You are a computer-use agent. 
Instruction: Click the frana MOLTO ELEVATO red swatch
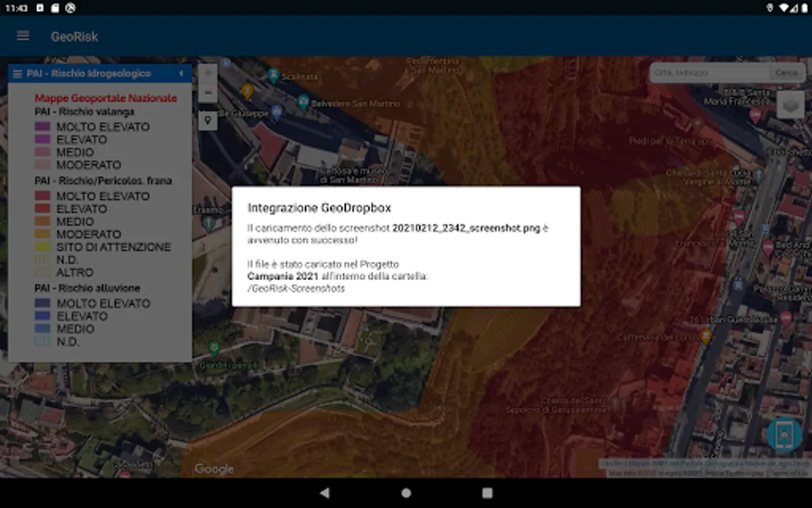[x=43, y=196]
